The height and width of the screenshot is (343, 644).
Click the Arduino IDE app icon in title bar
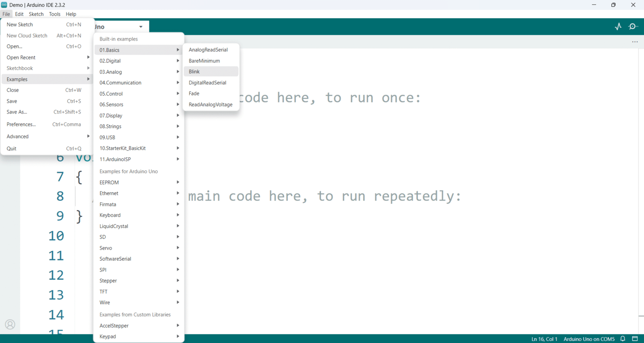point(4,5)
